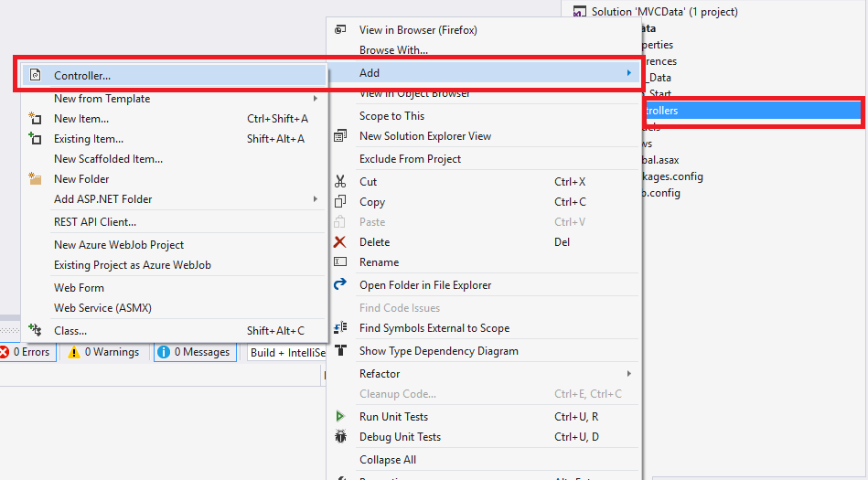Click the New Item icon
868x480 pixels.
35,119
